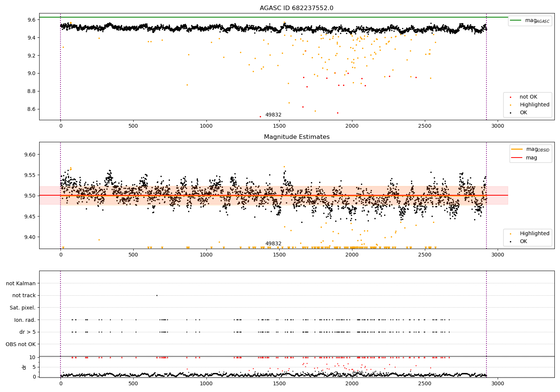The width and height of the screenshot is (560, 392).
Task: Click the 9.50 y-axis tick in Magnitude Estimates
Action: (30, 196)
